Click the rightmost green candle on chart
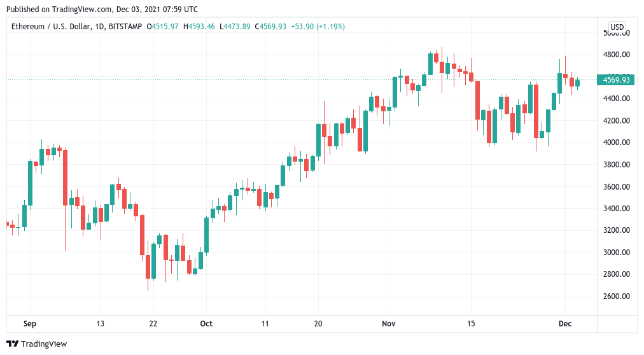644x355 pixels. coord(578,83)
